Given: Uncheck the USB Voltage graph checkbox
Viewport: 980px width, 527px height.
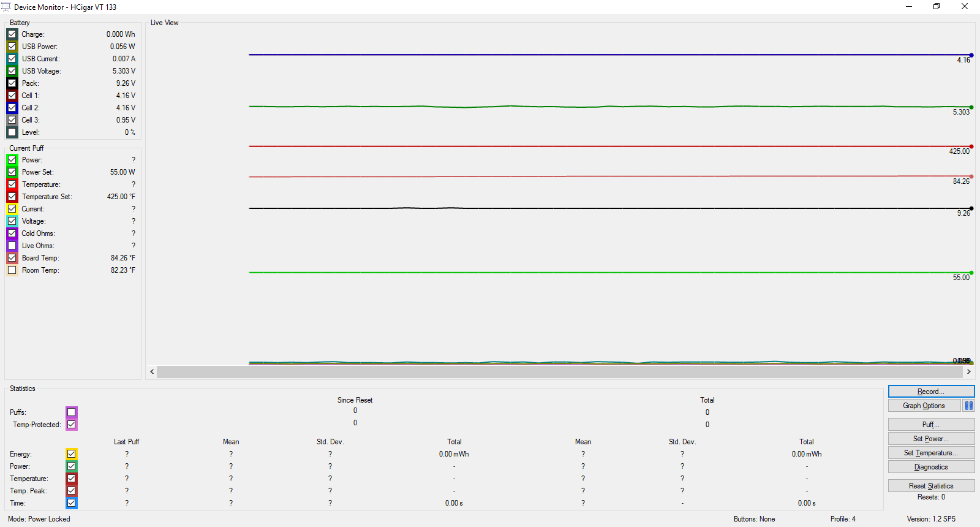Looking at the screenshot, I should (x=12, y=71).
